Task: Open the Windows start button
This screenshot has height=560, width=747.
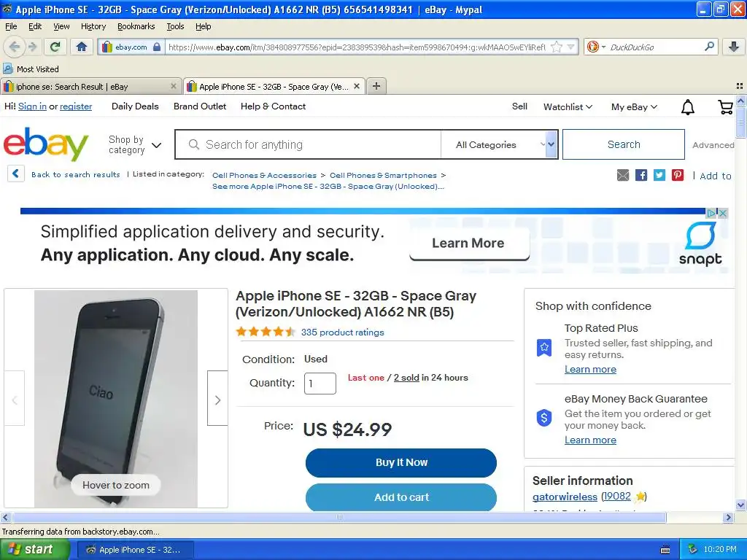Action: point(35,550)
